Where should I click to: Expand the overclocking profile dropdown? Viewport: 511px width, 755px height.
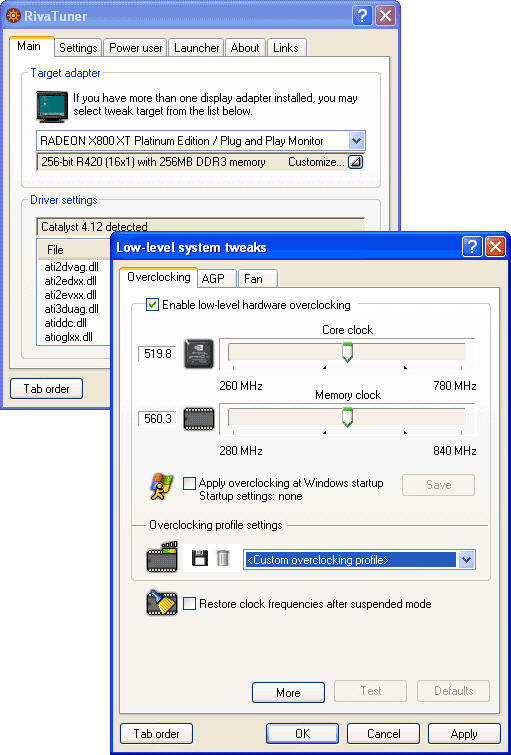[x=467, y=560]
